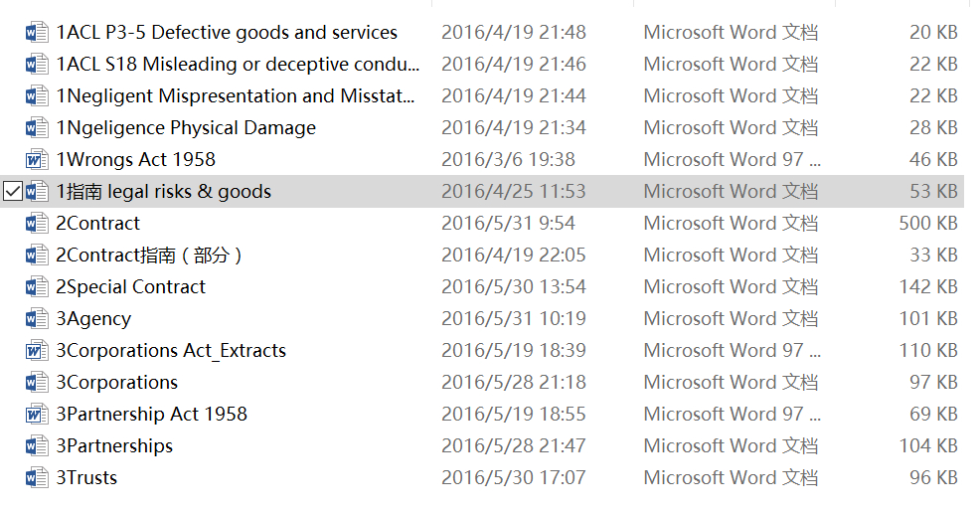Select the 3Corporations document name

[x=117, y=383]
